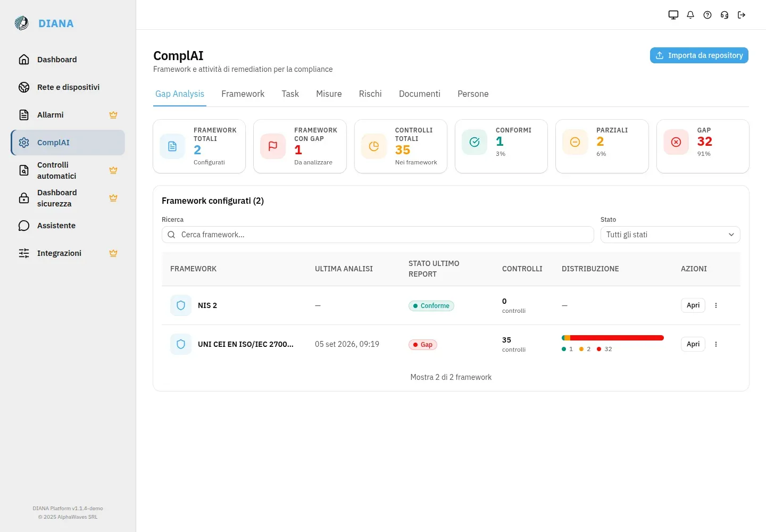Click the search magnifier icon in Ricerca field

pyautogui.click(x=171, y=235)
